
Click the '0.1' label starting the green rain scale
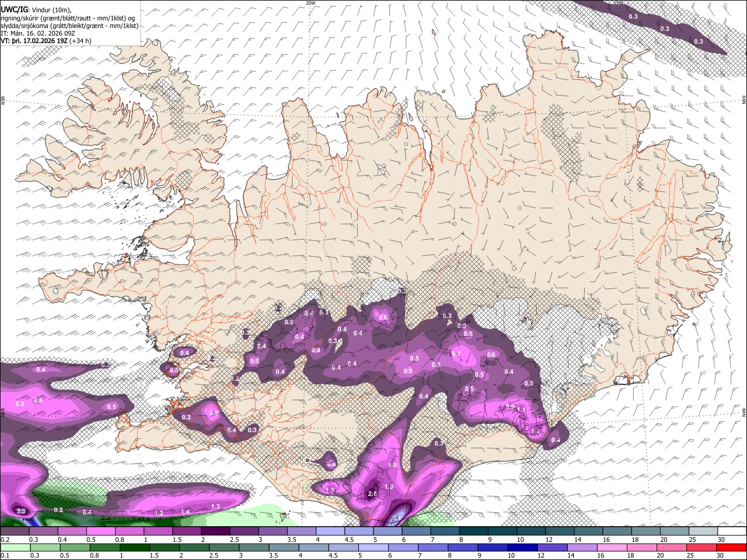[5, 555]
